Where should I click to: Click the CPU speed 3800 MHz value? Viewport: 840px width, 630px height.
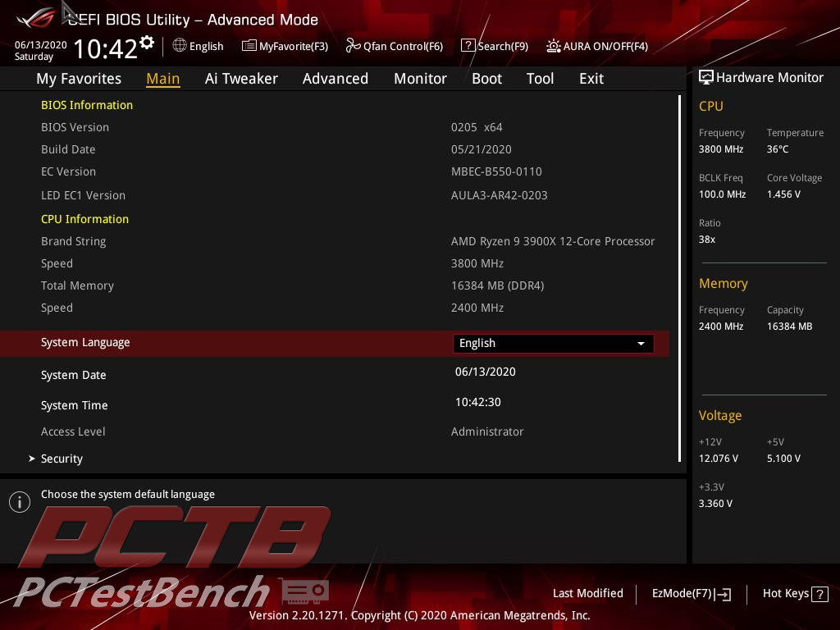(x=477, y=263)
